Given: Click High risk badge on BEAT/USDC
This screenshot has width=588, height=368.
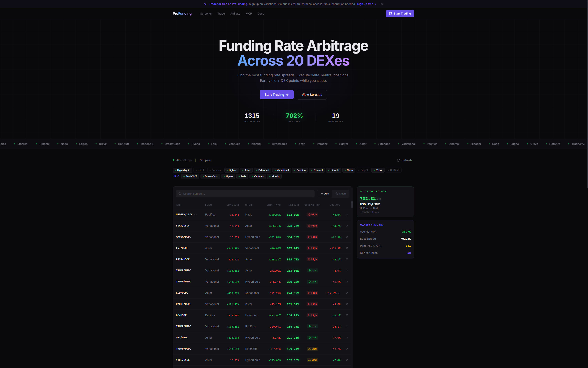Looking at the screenshot, I should 312,226.
